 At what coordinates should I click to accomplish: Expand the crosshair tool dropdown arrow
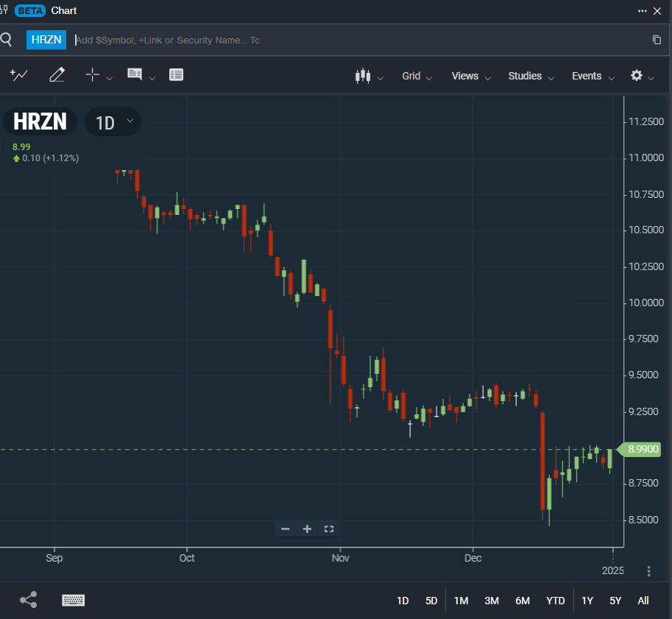109,79
